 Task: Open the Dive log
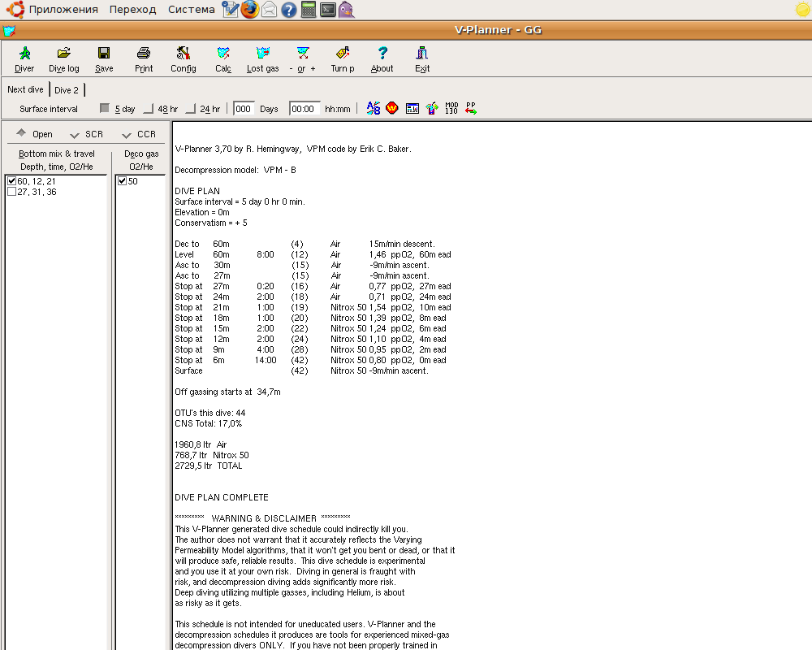pos(63,59)
